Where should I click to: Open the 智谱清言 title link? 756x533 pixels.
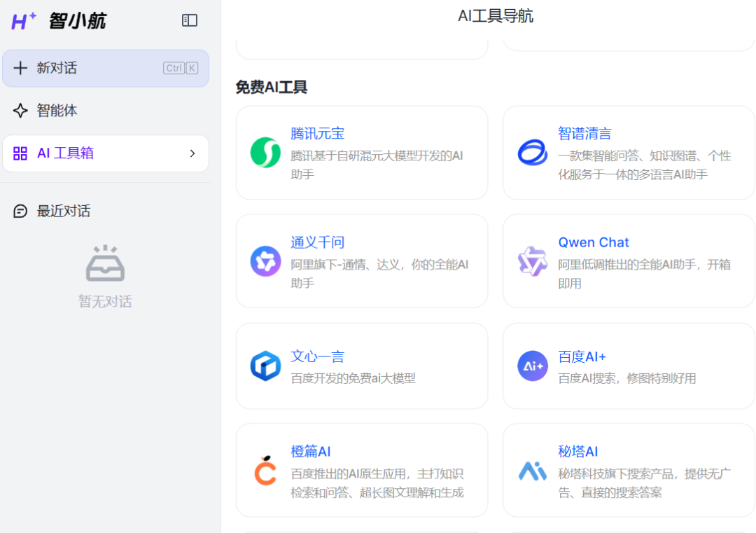coord(584,134)
